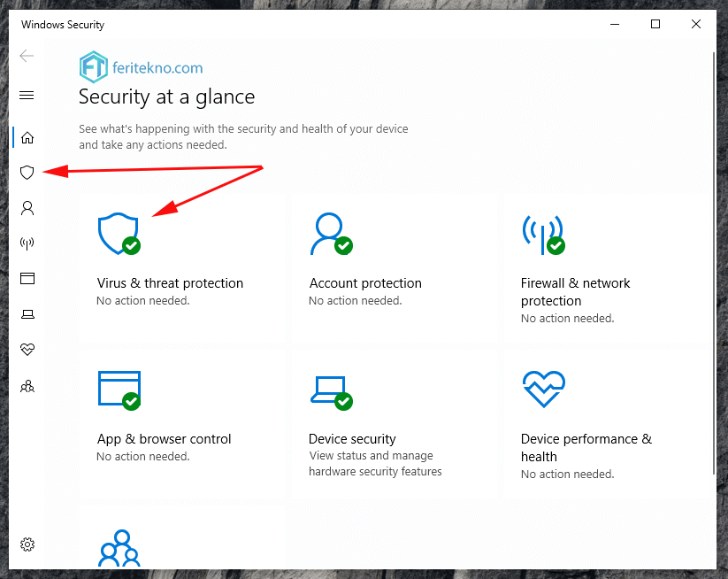Open App & browser control tile
The height and width of the screenshot is (579, 728).
[x=181, y=423]
